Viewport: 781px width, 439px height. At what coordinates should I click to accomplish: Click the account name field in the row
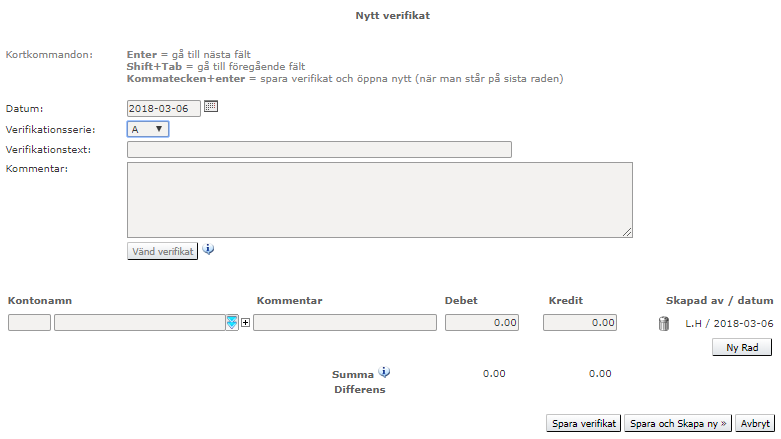[x=139, y=322]
